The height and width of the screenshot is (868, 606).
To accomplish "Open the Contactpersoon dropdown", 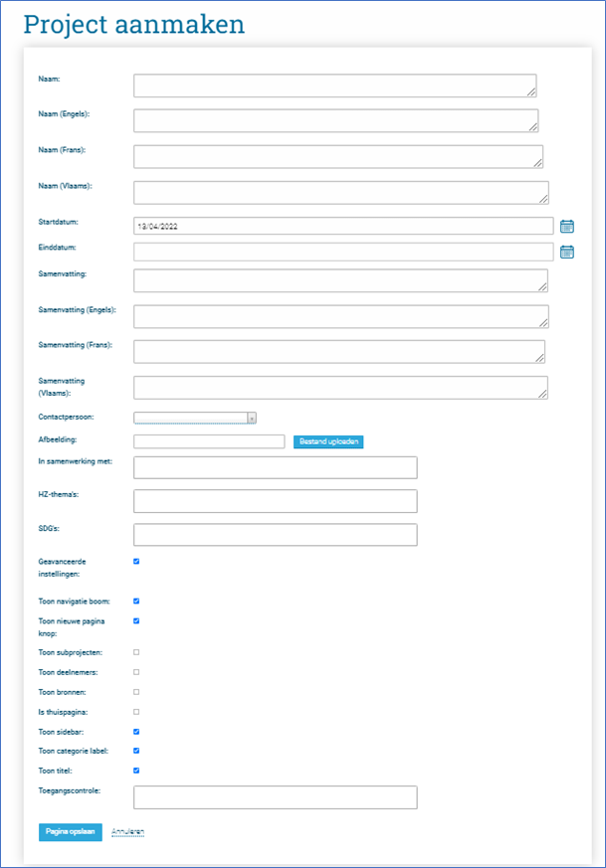I will (x=195, y=418).
